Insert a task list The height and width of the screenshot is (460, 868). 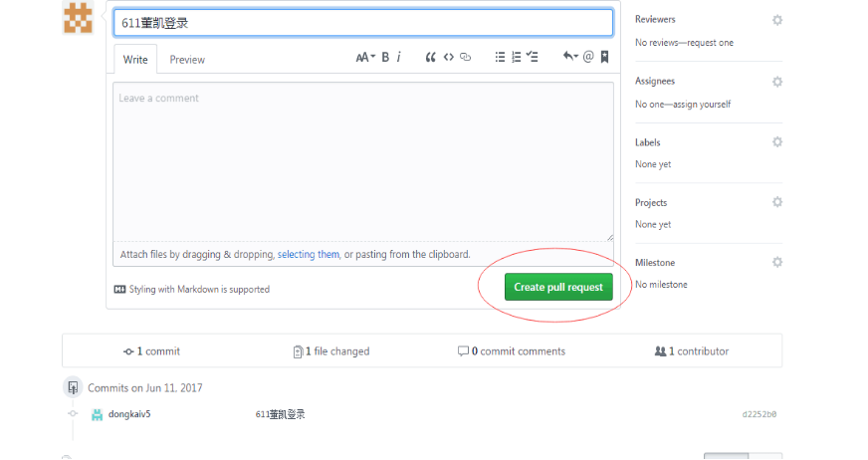[x=532, y=57]
